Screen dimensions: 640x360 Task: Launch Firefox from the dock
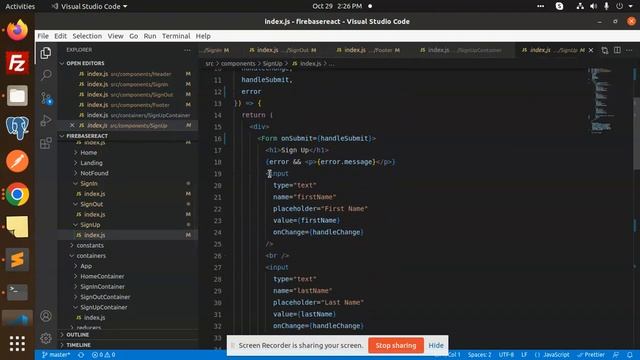coord(17,30)
